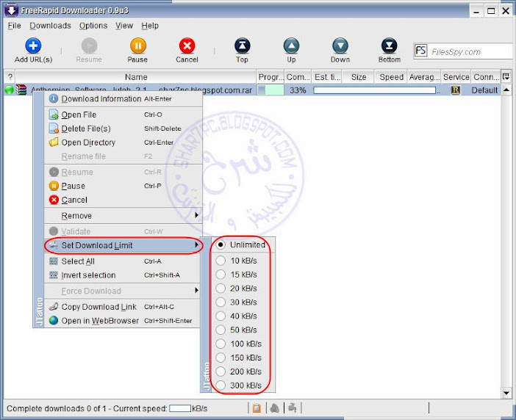Click the green status ball in download row
Image resolution: width=516 pixels, height=420 pixels.
[x=10, y=90]
